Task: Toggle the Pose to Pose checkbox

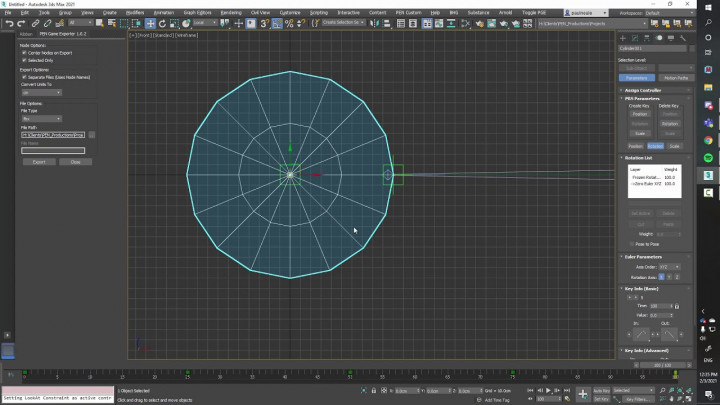Action: 632,244
